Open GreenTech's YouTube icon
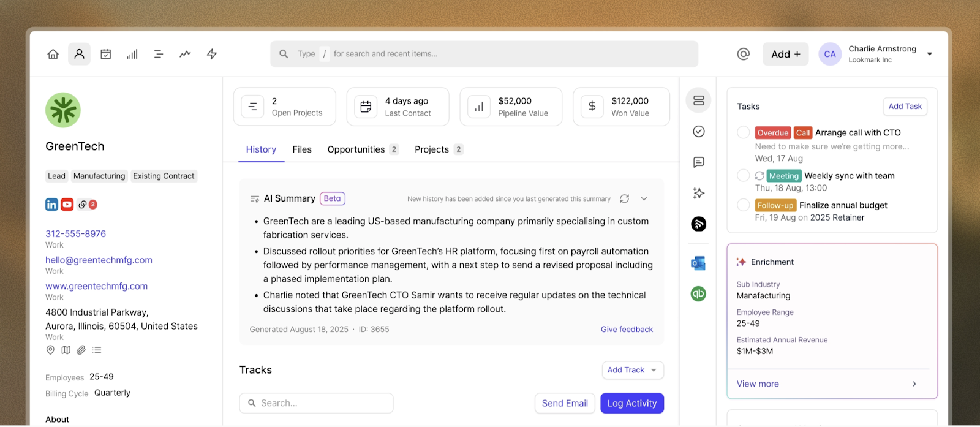The width and height of the screenshot is (980, 427). pos(67,205)
